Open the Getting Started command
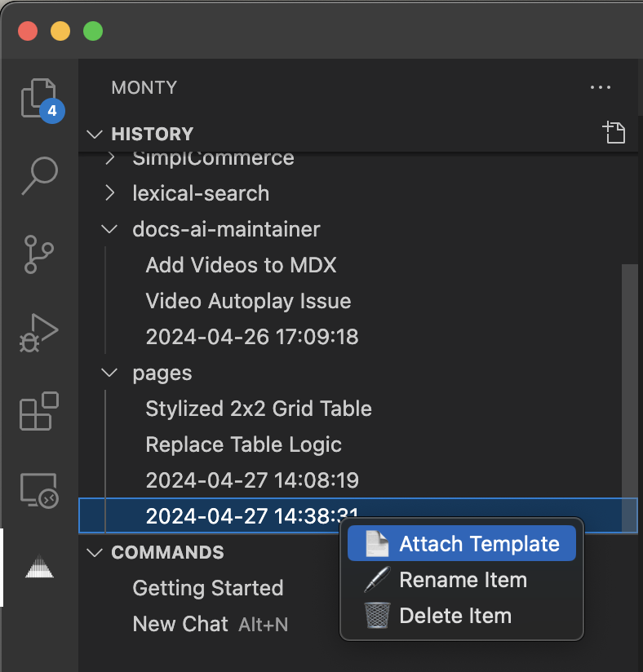643x672 pixels. [207, 588]
